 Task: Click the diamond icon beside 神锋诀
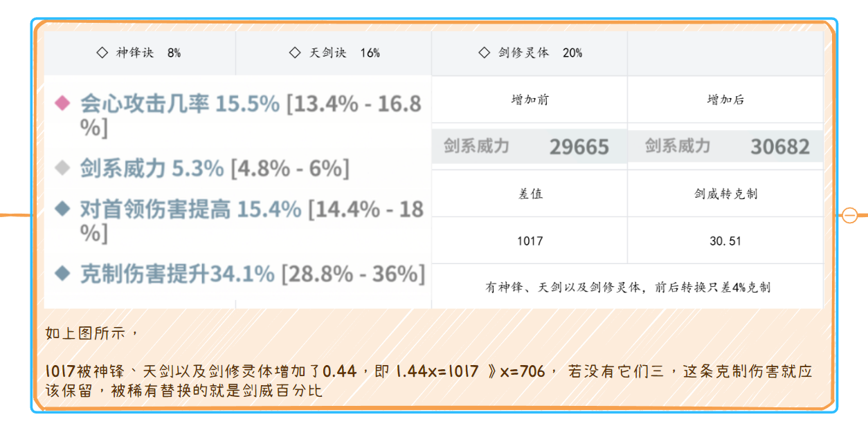coord(102,53)
